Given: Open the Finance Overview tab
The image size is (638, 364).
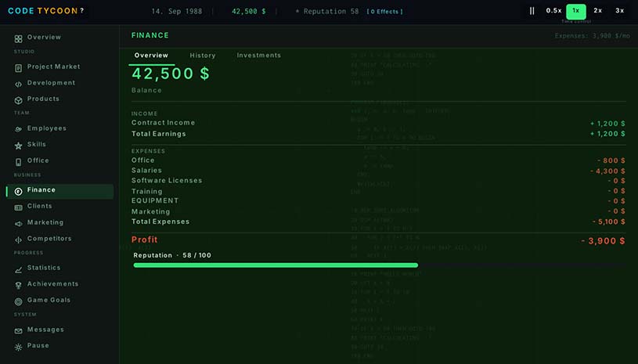Looking at the screenshot, I should (151, 56).
